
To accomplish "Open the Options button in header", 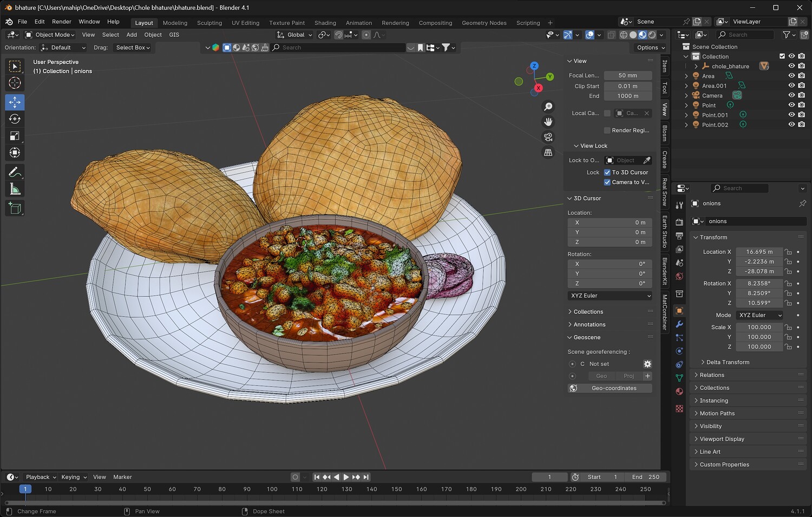I will coord(651,48).
